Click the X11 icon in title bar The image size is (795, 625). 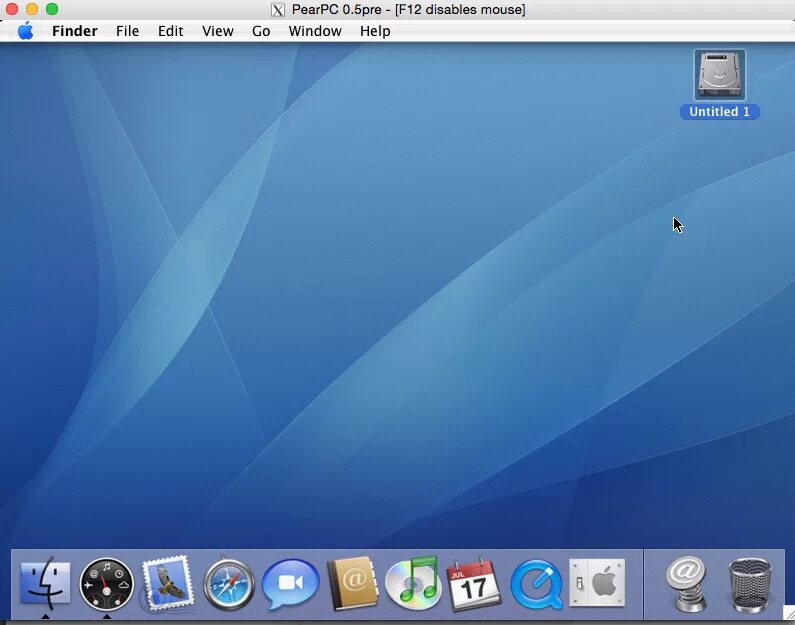click(x=278, y=10)
